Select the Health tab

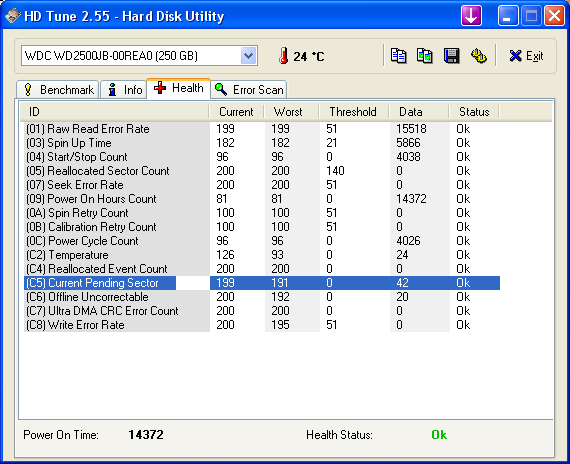click(x=178, y=88)
